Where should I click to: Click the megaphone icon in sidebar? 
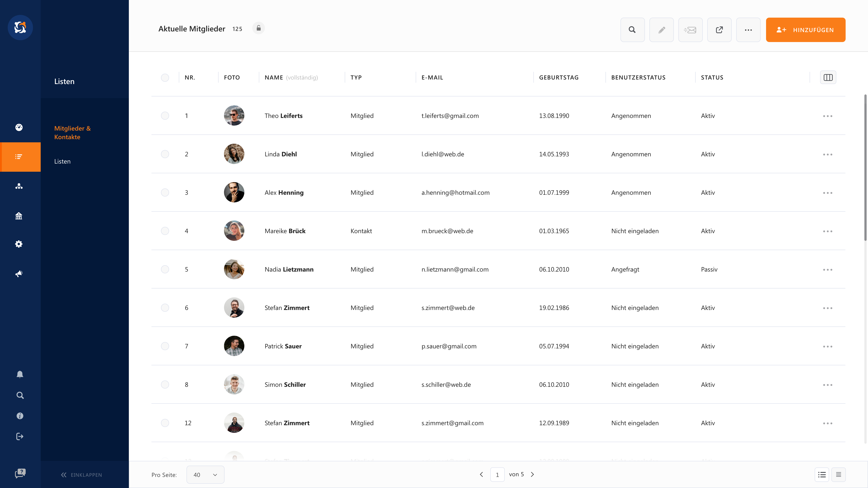pyautogui.click(x=19, y=273)
